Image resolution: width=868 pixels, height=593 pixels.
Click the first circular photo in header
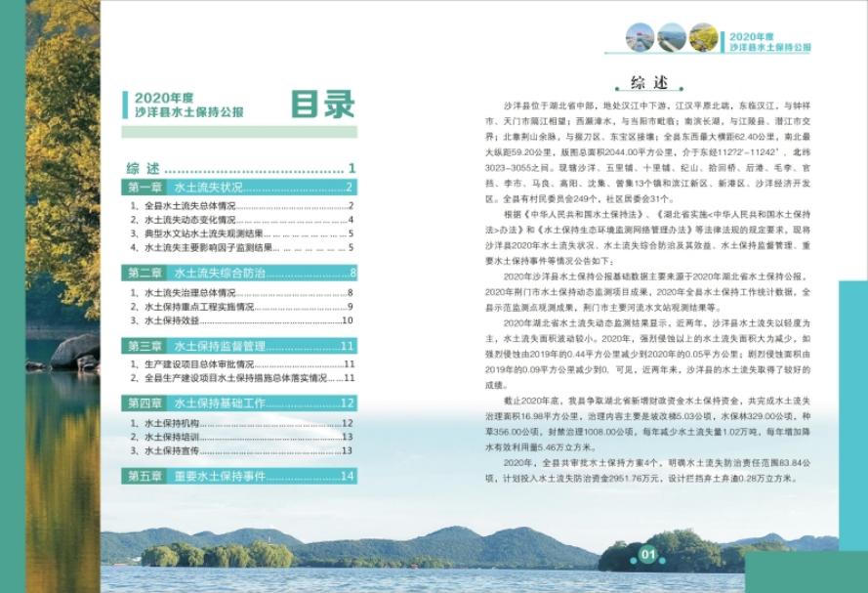640,38
